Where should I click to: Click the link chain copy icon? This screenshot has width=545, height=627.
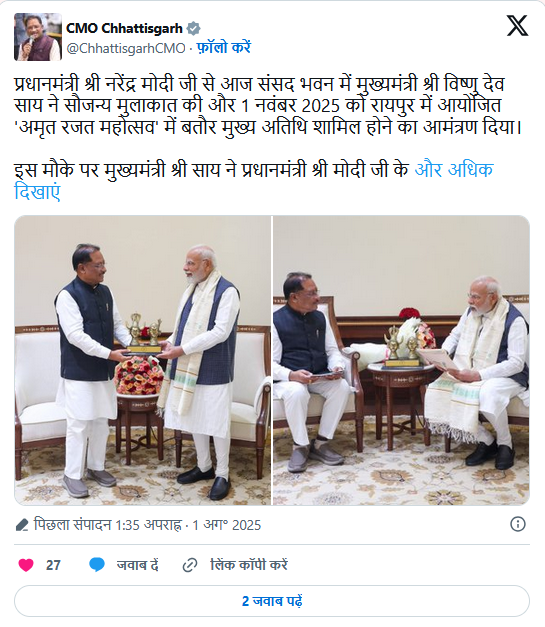click(190, 565)
